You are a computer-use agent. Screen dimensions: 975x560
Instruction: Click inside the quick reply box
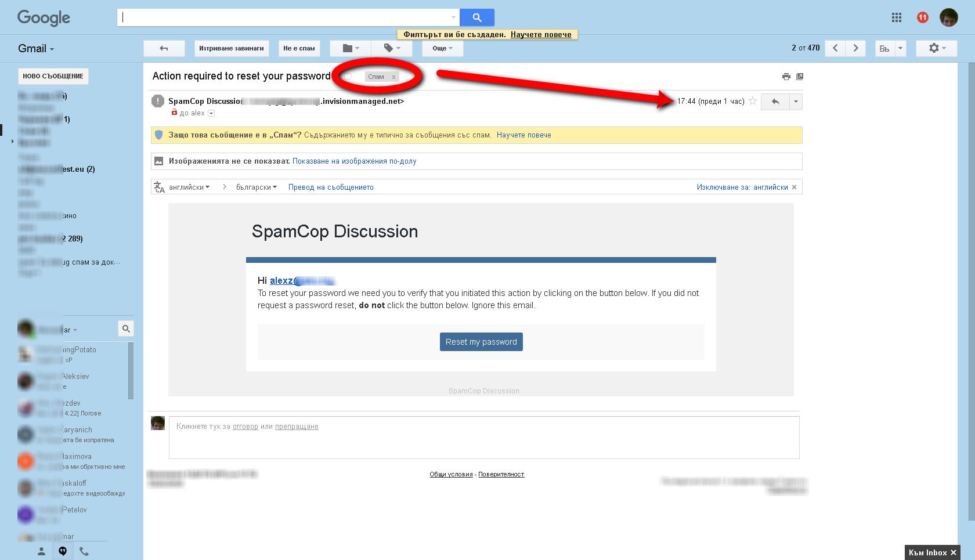click(x=484, y=438)
